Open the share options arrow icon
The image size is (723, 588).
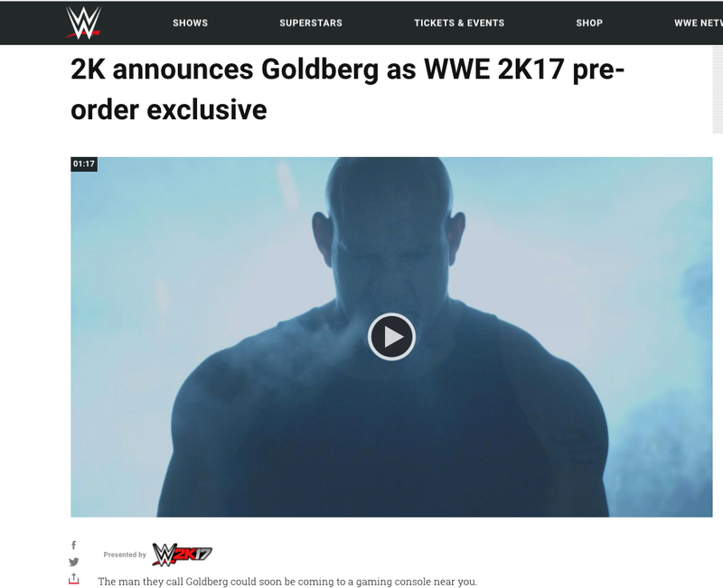(74, 579)
